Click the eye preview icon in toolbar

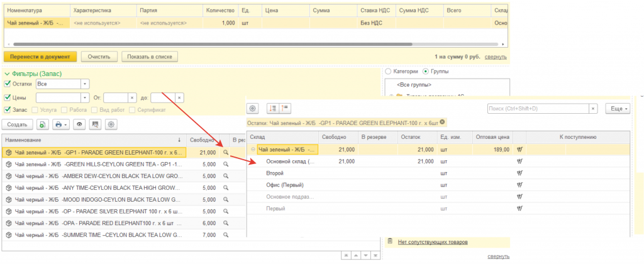(x=79, y=124)
